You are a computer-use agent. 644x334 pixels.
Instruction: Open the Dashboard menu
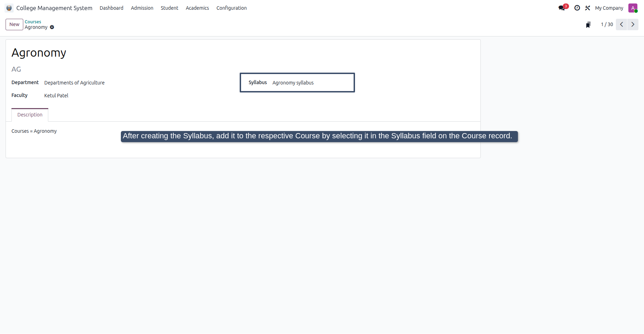coord(112,8)
